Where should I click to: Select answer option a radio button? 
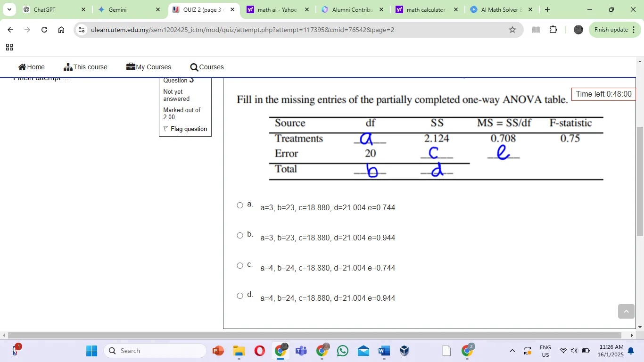240,205
